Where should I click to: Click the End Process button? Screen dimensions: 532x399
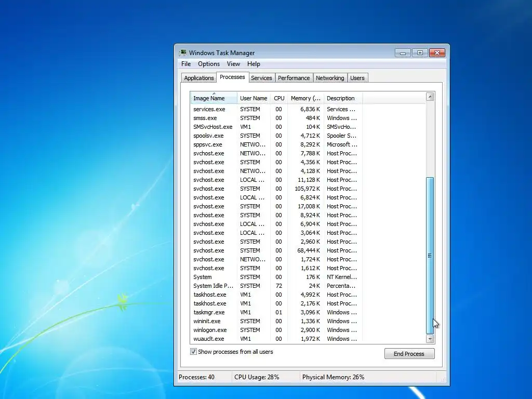click(409, 353)
